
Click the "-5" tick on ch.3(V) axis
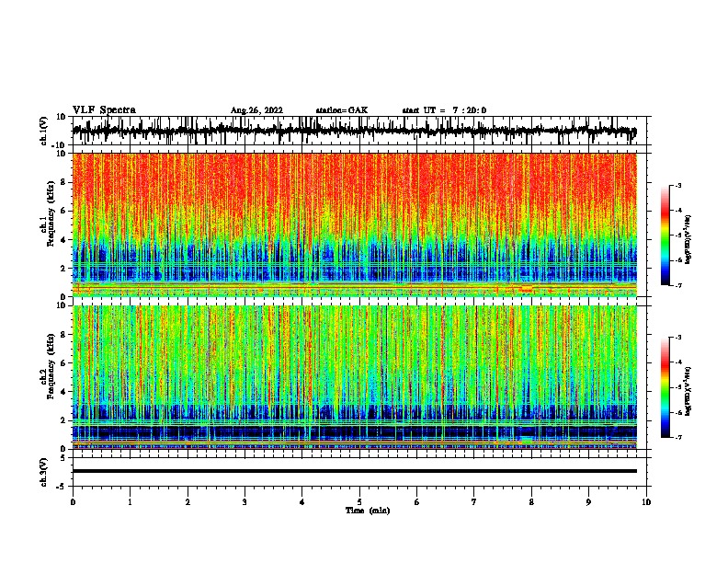click(x=63, y=487)
